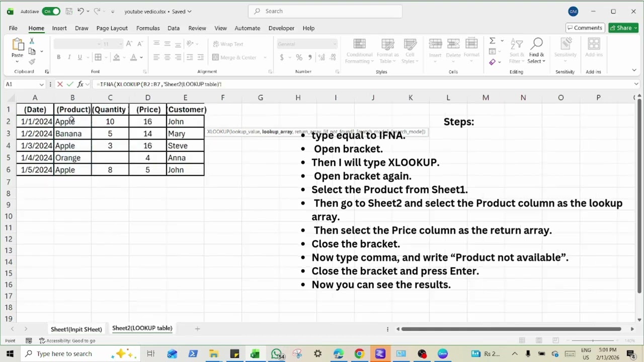Open Find & Select magnifier
This screenshot has width=644, height=362.
536,51
